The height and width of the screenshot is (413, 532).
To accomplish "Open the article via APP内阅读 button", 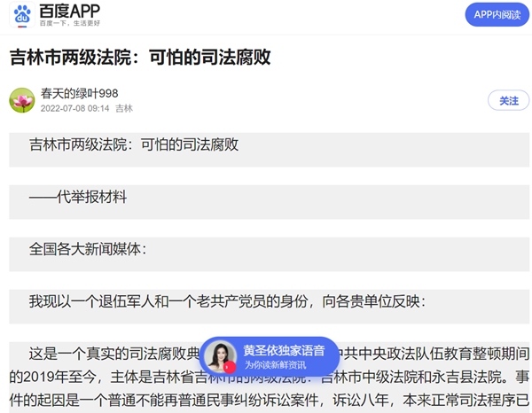I will tap(497, 14).
